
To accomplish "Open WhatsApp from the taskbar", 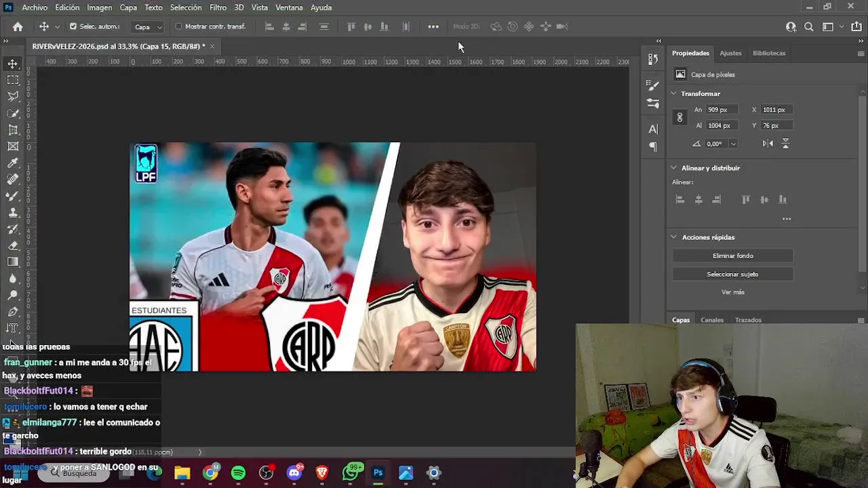I will point(352,472).
